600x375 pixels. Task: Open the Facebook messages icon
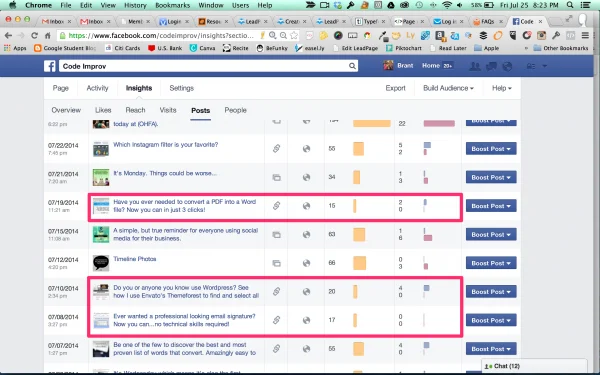click(491, 66)
